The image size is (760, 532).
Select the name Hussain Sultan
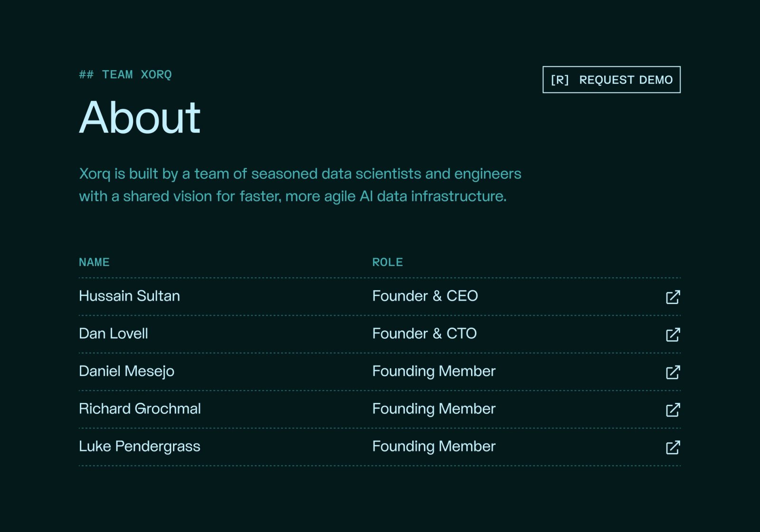coord(129,296)
